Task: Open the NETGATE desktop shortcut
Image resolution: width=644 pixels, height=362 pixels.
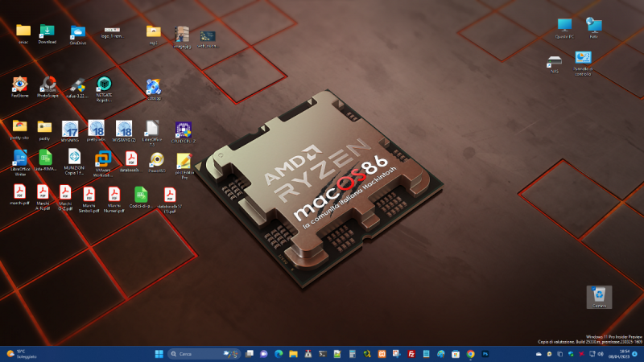Action: click(x=104, y=89)
